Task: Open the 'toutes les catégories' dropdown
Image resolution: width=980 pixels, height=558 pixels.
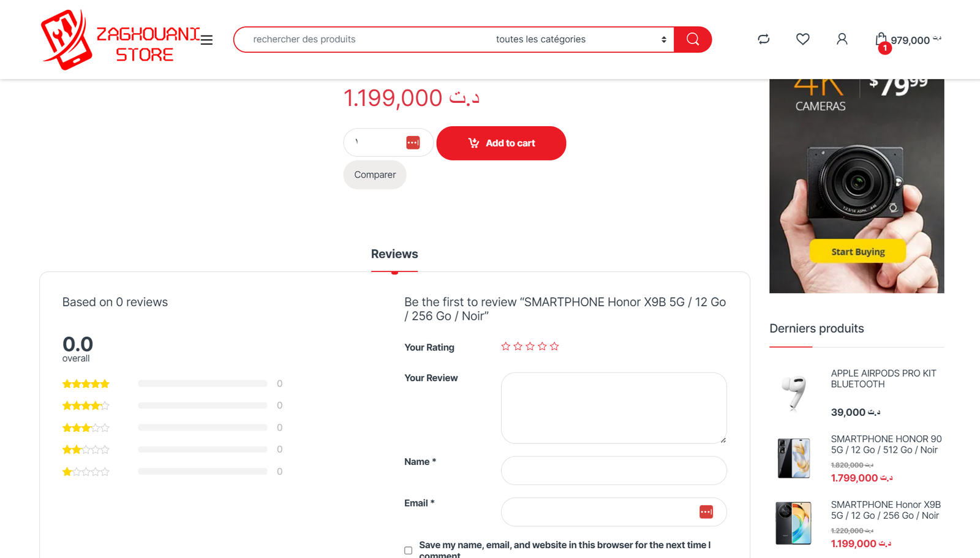Action: (x=581, y=39)
